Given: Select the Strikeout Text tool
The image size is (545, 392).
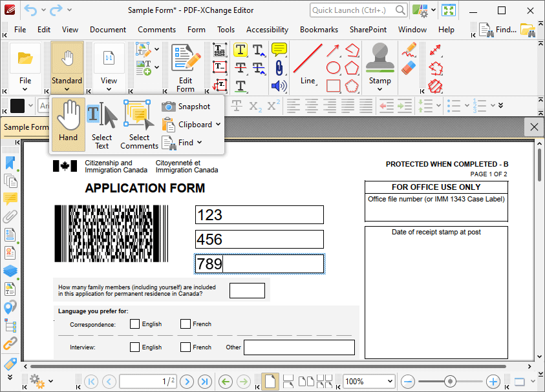Looking at the screenshot, I should click(240, 68).
